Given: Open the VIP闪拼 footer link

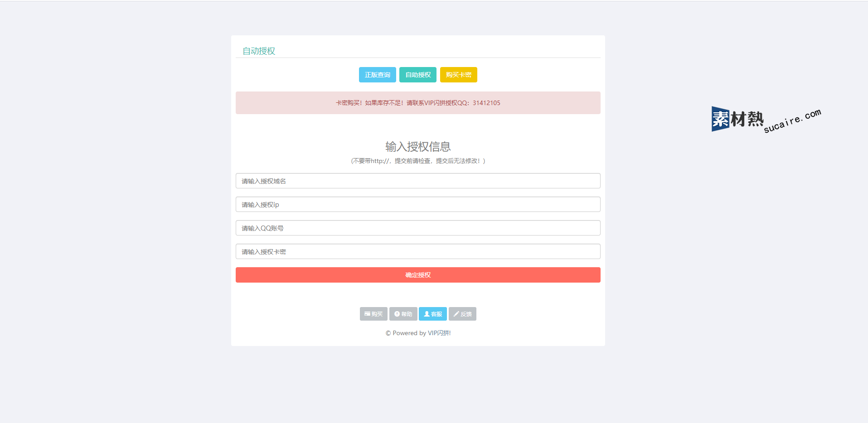Looking at the screenshot, I should pyautogui.click(x=439, y=333).
